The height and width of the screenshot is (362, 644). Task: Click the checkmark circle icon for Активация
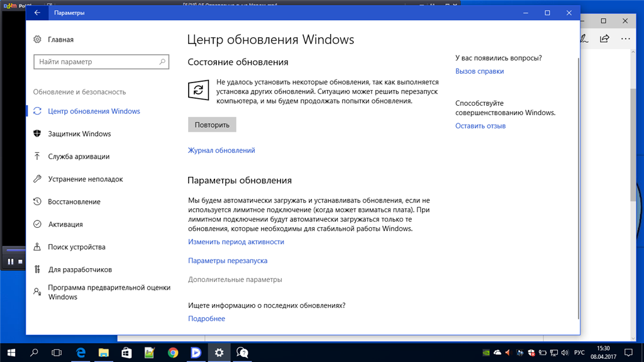37,224
